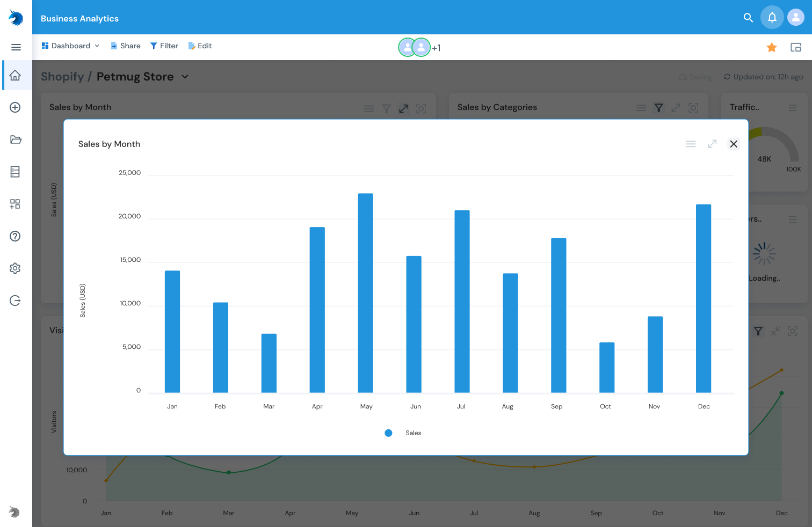Open the notifications bell

coord(772,18)
